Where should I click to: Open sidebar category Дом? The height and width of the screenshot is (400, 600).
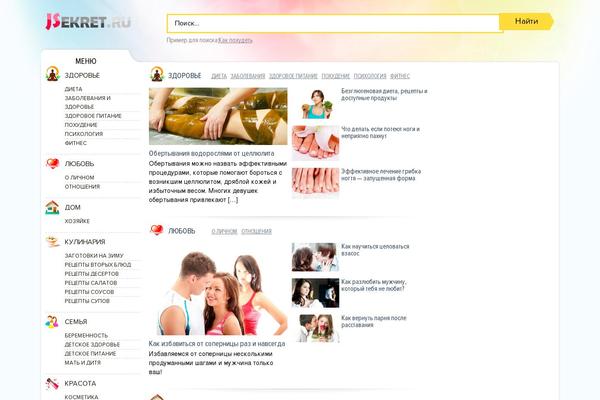[72, 207]
